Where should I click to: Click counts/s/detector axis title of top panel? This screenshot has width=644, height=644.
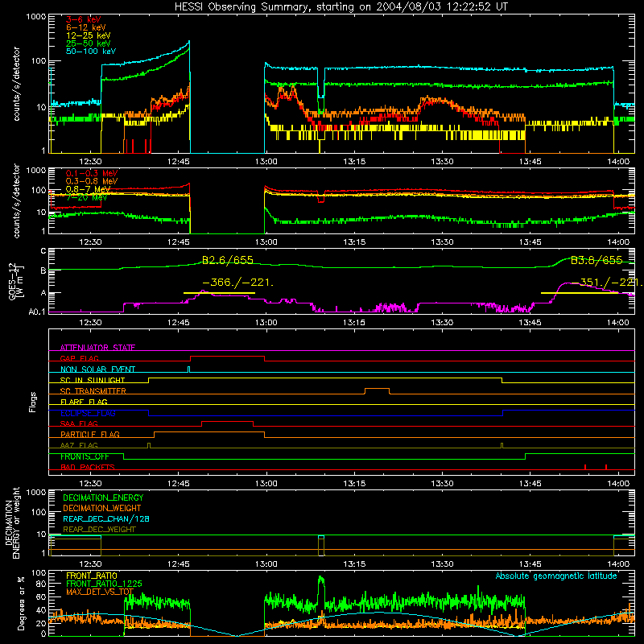click(x=16, y=84)
